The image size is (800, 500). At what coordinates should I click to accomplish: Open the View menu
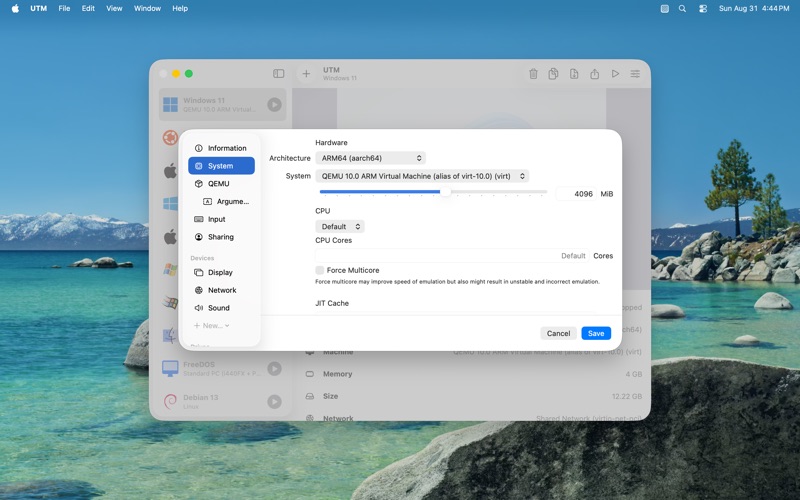tap(114, 8)
